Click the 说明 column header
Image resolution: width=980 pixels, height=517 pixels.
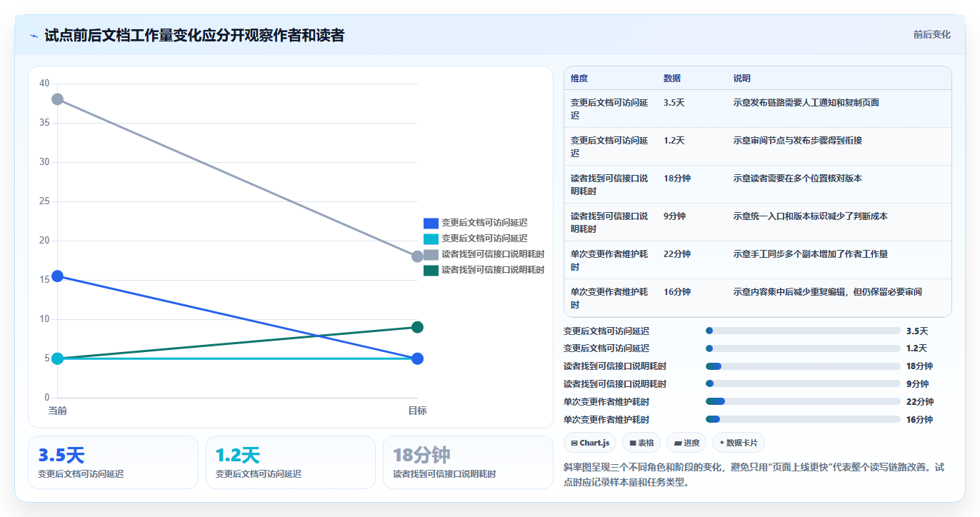742,79
